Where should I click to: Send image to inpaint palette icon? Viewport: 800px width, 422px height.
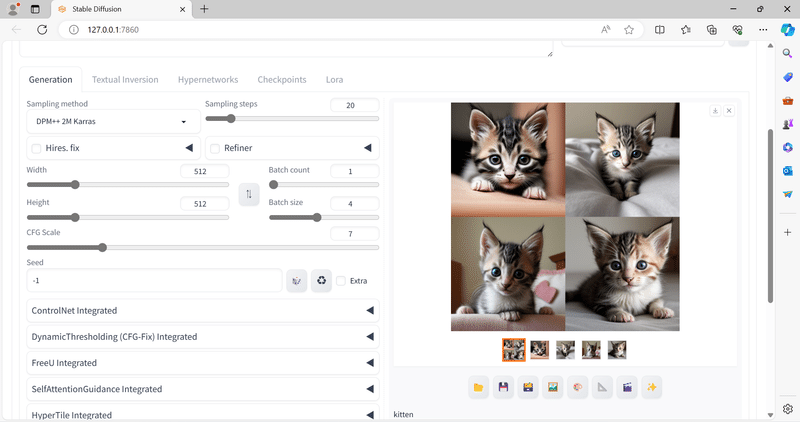pyautogui.click(x=578, y=387)
